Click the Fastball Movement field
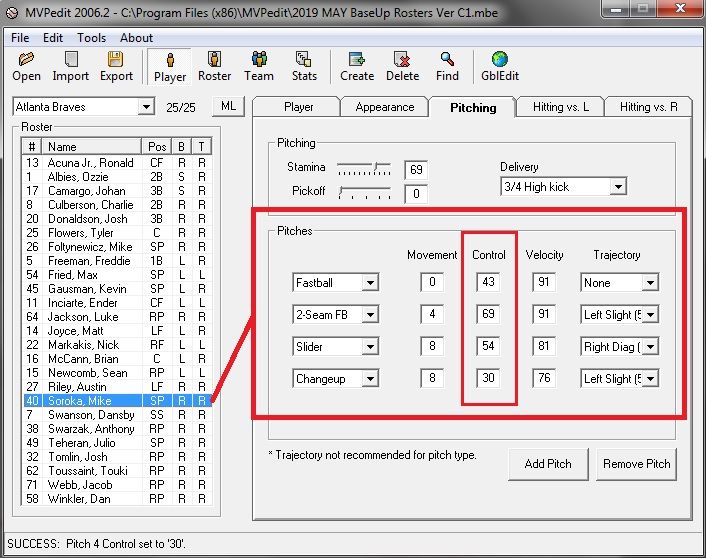Screen dimensions: 706x558 pyautogui.click(x=432, y=282)
